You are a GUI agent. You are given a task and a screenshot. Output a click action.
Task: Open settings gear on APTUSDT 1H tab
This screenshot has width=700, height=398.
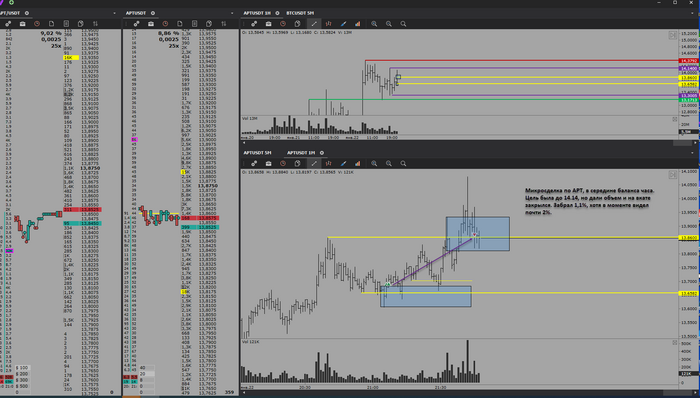click(x=277, y=13)
